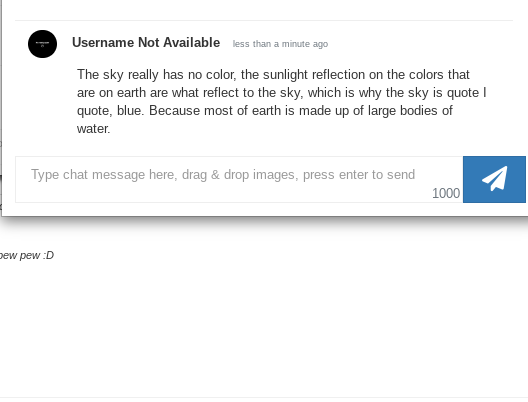The width and height of the screenshot is (528, 402).
Task: Click the 'less than a minute ago' timestamp
Action: coord(280,44)
